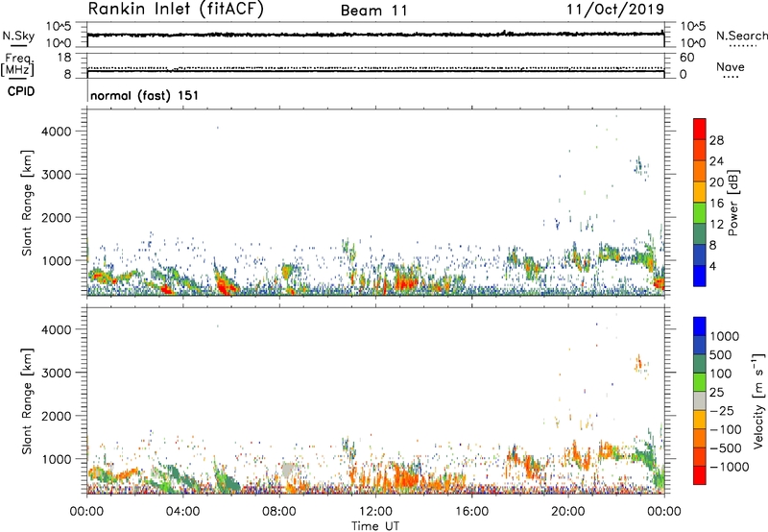Viewport: 768px width, 532px height.
Task: Click Velocity colorbar tick value 1000
Action: click(x=725, y=336)
